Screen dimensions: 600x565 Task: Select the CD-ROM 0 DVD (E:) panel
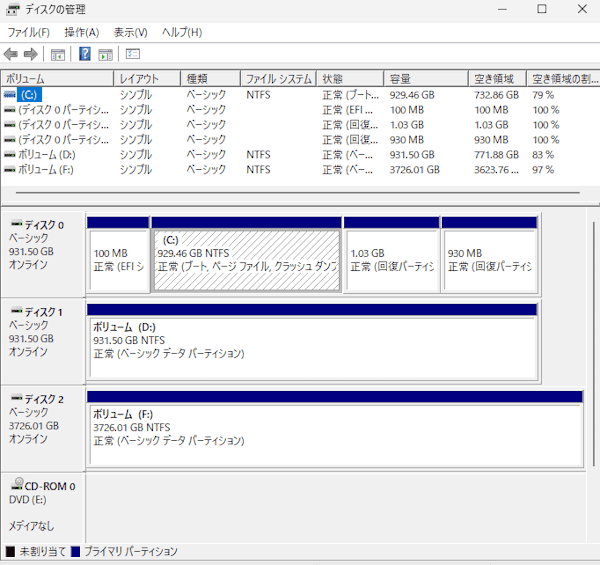pyautogui.click(x=43, y=507)
